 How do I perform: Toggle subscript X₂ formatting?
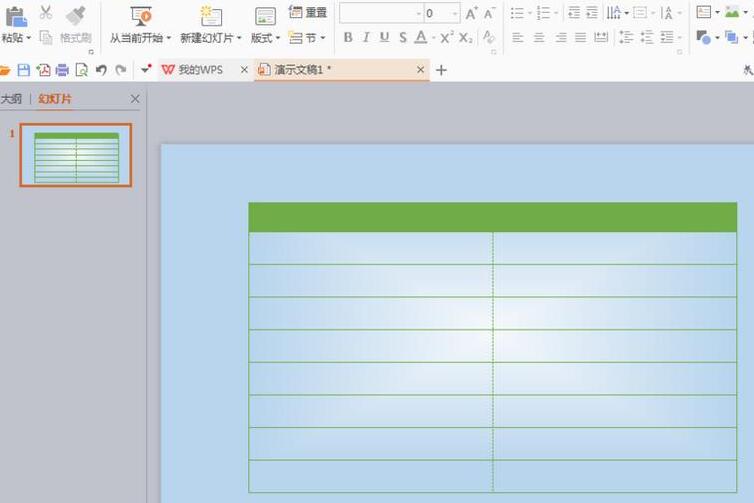tap(465, 37)
